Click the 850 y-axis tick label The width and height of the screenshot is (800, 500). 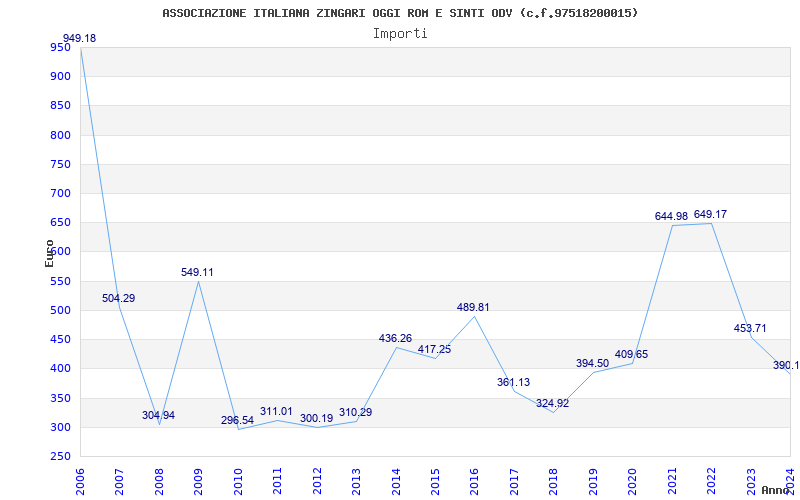click(x=60, y=106)
